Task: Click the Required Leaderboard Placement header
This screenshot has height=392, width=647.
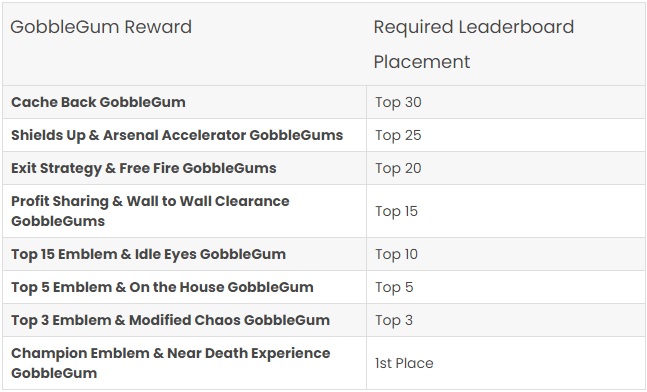Action: click(x=474, y=44)
